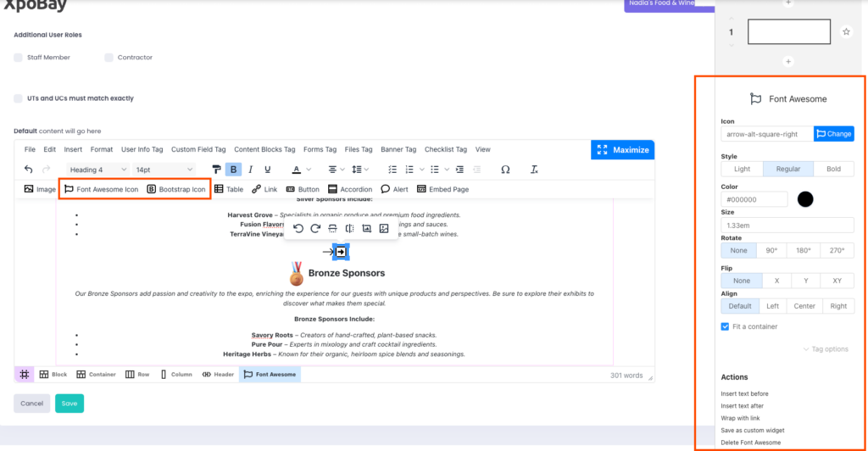Open the Insert menu
This screenshot has height=451, width=868.
[73, 149]
